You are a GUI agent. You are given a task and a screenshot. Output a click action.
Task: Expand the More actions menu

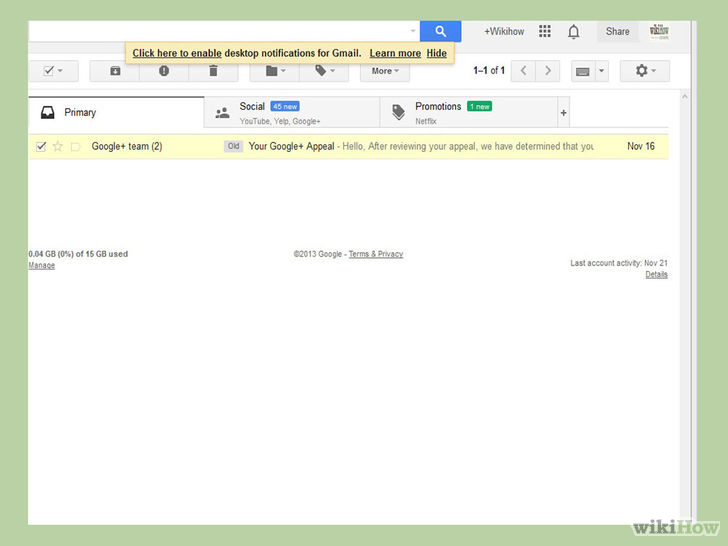[384, 71]
